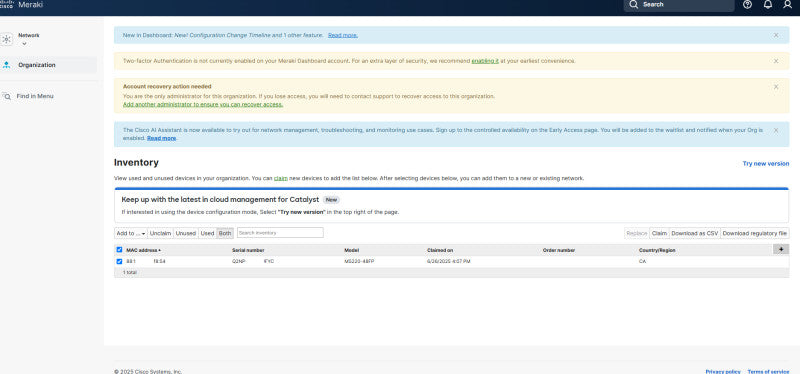Open the Organization menu item

tap(48, 65)
